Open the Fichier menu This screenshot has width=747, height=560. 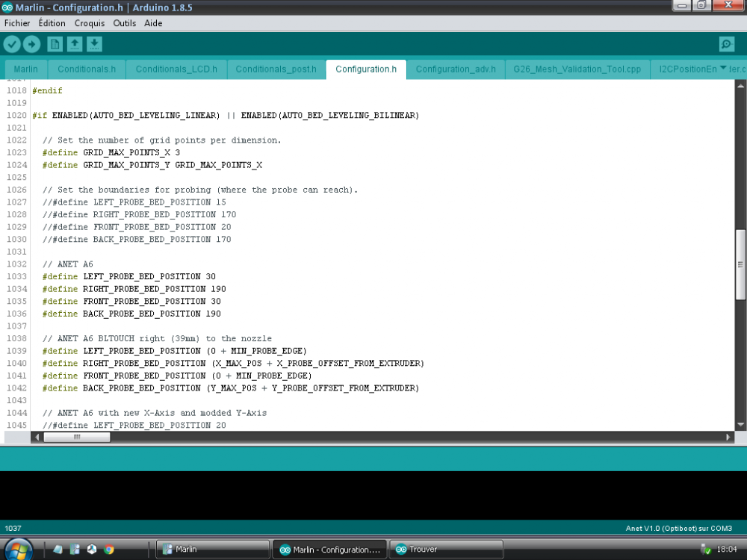pyautogui.click(x=17, y=23)
